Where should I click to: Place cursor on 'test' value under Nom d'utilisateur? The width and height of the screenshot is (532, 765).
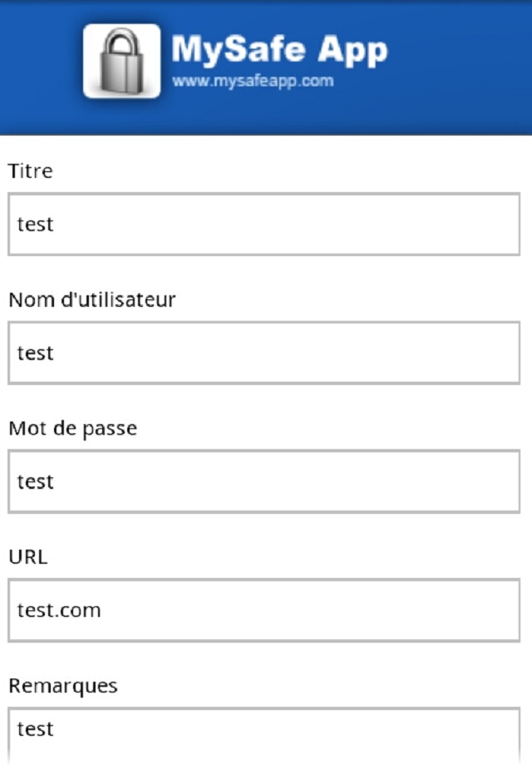click(36, 353)
